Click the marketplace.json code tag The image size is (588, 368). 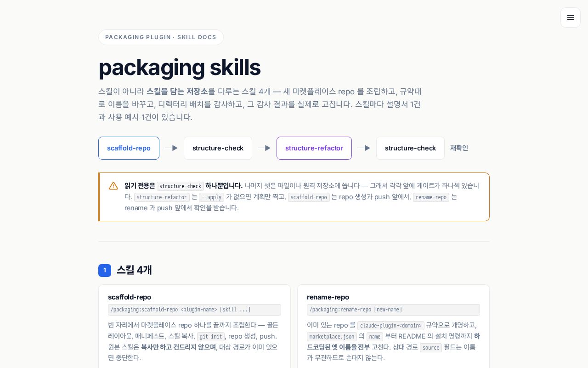[x=332, y=337]
